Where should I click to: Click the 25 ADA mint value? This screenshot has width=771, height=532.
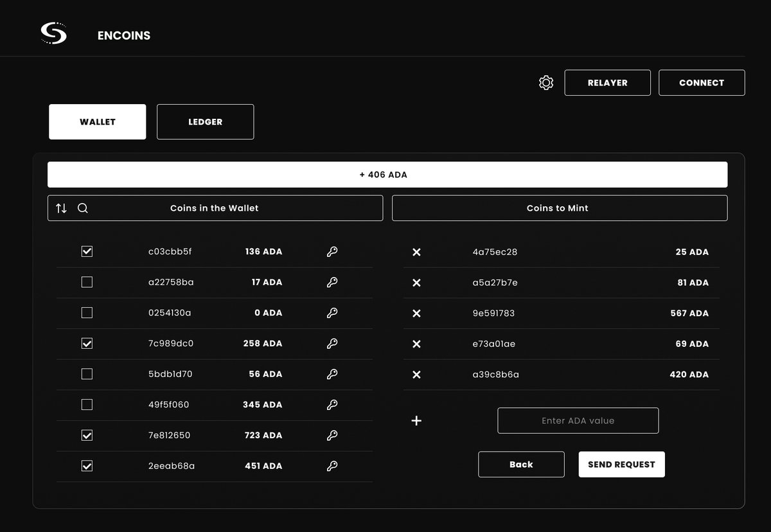[693, 252]
